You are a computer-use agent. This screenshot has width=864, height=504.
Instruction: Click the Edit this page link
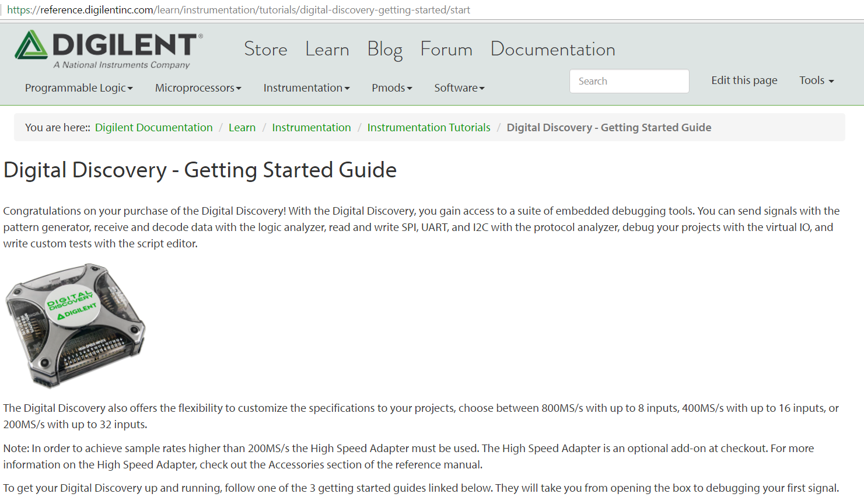tap(744, 80)
